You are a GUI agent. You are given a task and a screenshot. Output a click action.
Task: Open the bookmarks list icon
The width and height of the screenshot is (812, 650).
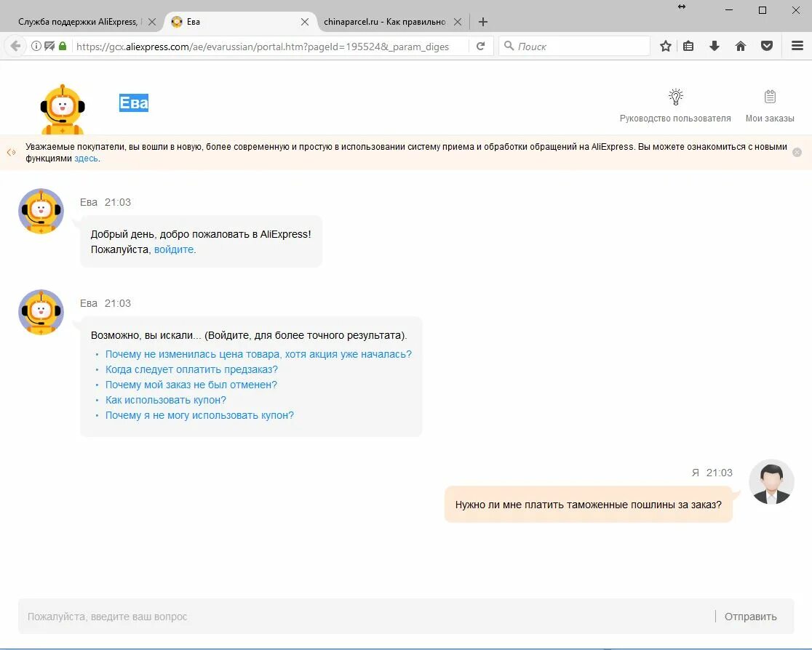[688, 46]
